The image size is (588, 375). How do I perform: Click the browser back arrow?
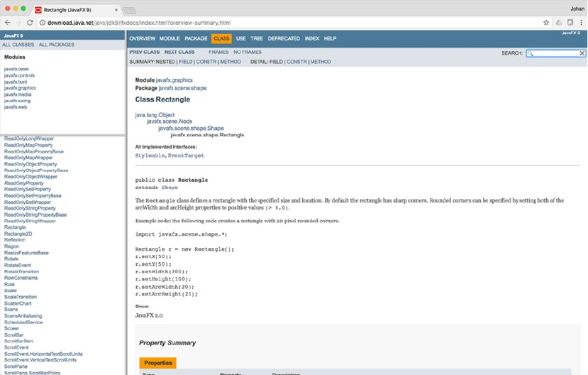point(8,23)
